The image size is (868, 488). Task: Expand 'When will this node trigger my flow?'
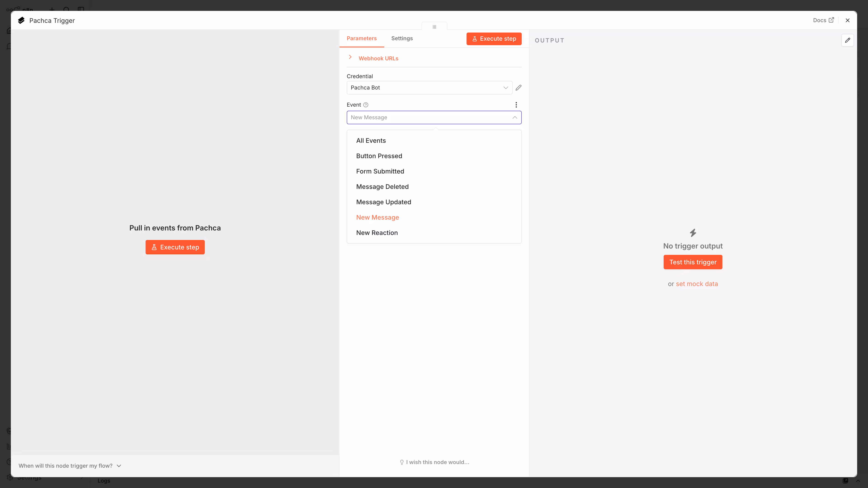[70, 466]
